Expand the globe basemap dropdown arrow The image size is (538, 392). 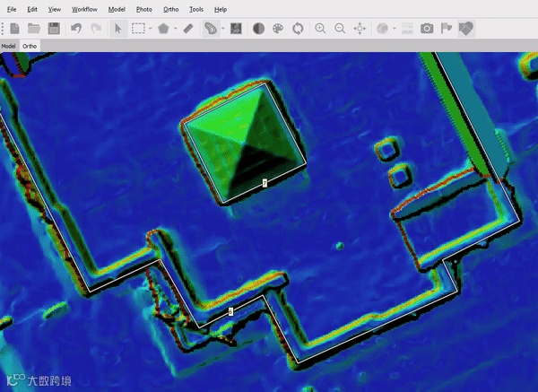pyautogui.click(x=395, y=29)
